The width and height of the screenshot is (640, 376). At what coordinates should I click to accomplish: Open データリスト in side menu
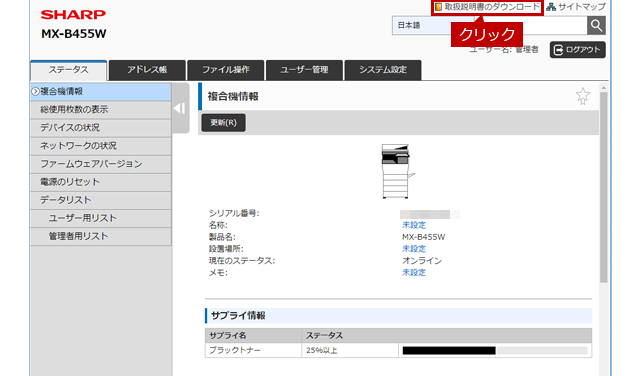(x=100, y=200)
